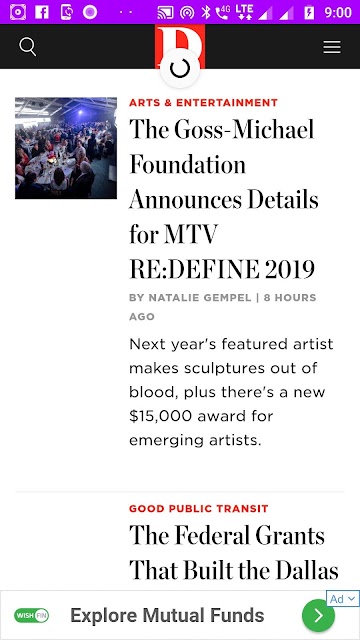
Task: Tap the hotspot status icon
Action: (187, 13)
